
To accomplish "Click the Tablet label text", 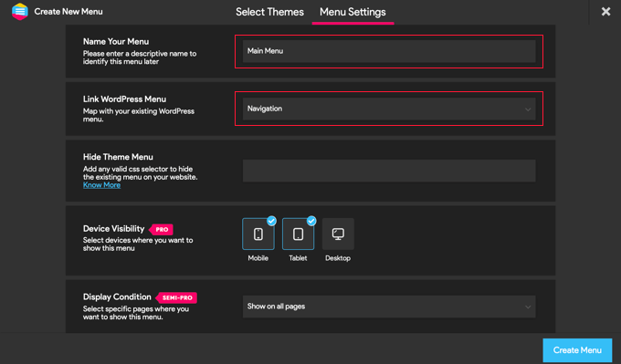I will pyautogui.click(x=298, y=258).
